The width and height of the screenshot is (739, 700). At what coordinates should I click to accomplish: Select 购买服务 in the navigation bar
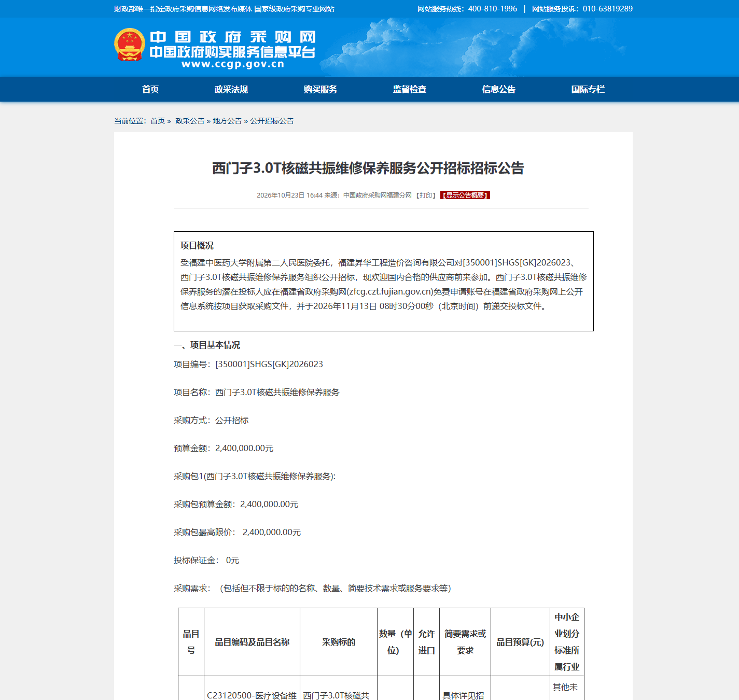(320, 89)
